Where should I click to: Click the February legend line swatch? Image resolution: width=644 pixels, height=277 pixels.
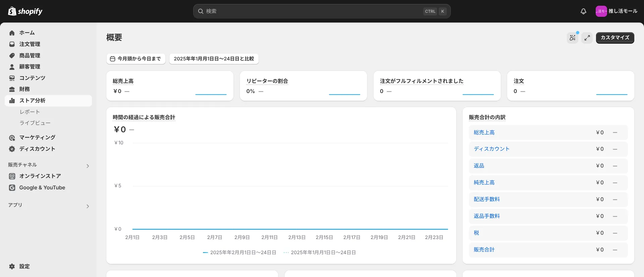click(x=206, y=252)
